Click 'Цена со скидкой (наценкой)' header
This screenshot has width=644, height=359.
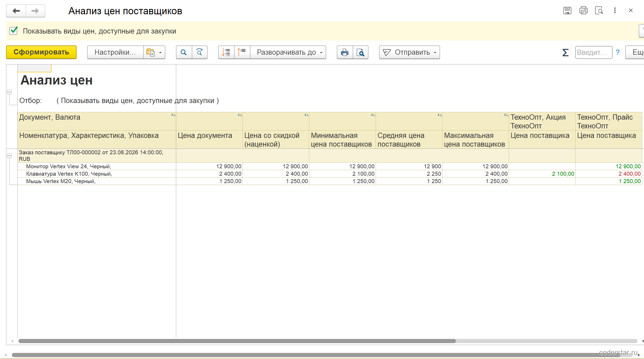[276, 139]
